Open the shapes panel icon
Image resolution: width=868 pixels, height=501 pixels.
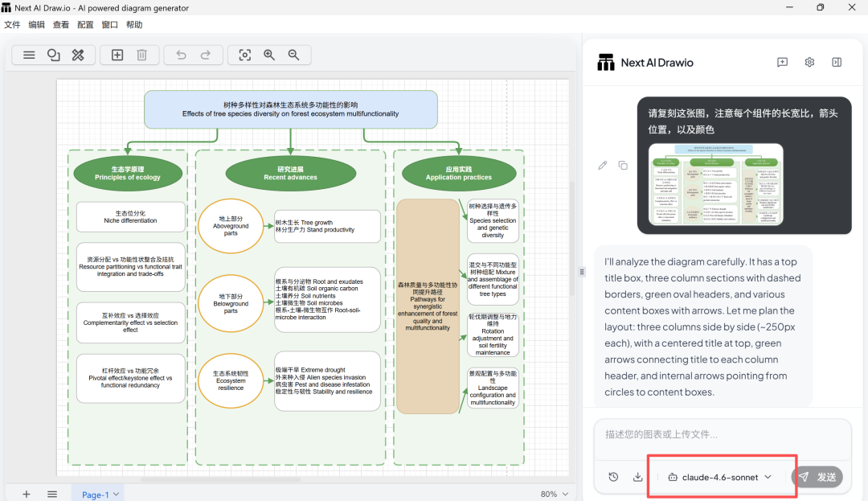[x=54, y=55]
